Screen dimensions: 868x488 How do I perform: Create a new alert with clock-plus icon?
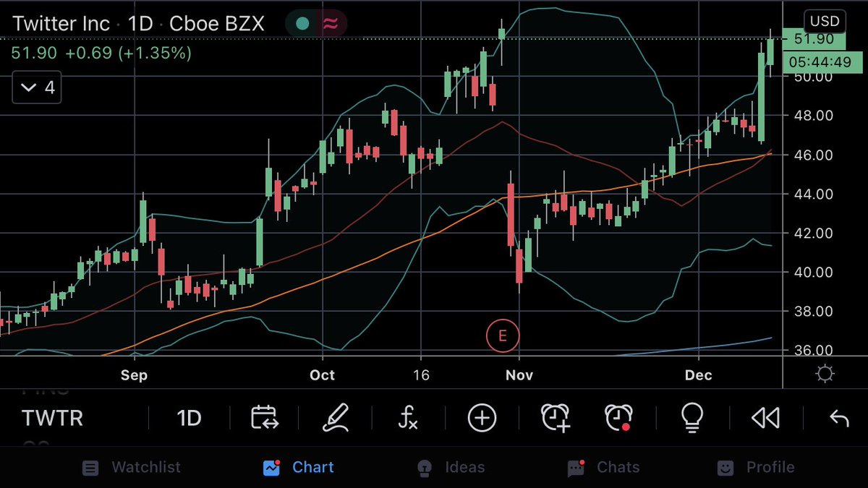point(555,417)
